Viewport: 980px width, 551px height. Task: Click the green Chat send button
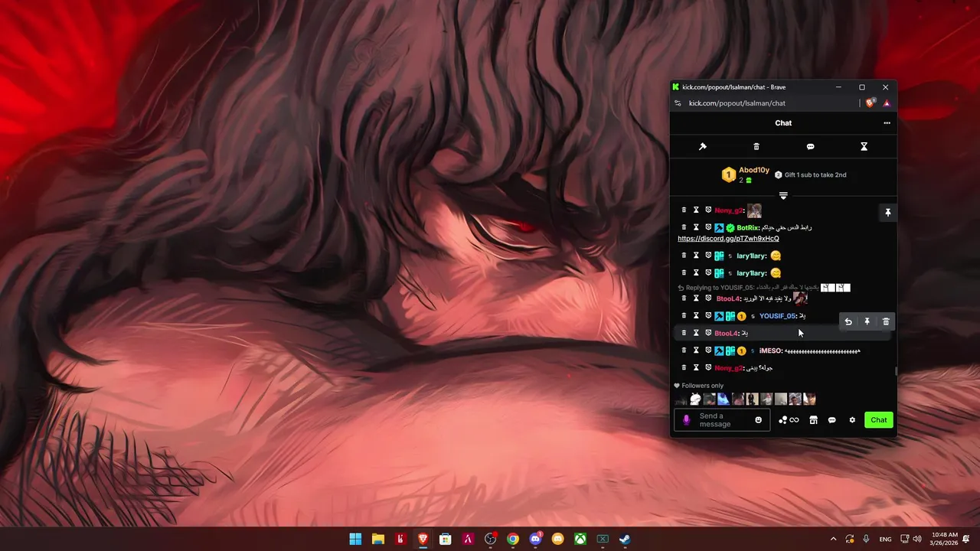[879, 420]
